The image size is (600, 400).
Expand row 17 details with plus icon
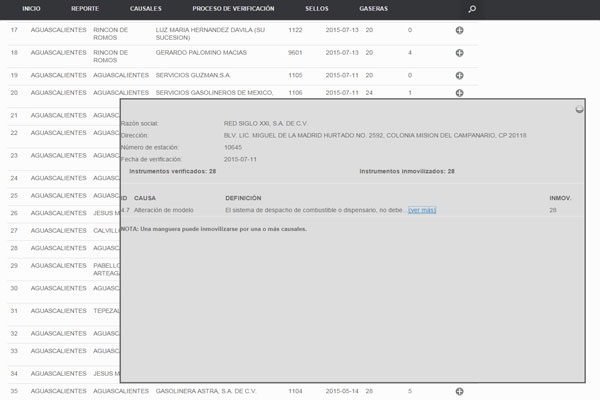click(459, 31)
